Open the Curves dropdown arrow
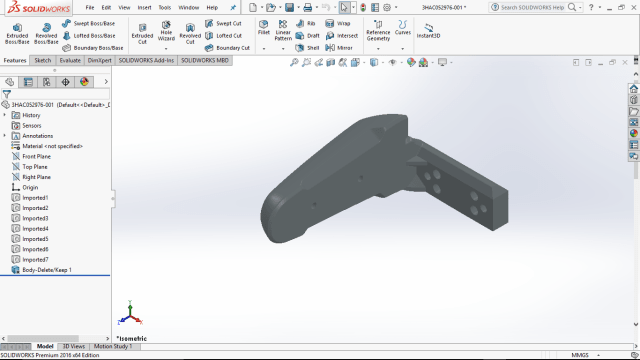This screenshot has height=360, width=640. pos(402,49)
